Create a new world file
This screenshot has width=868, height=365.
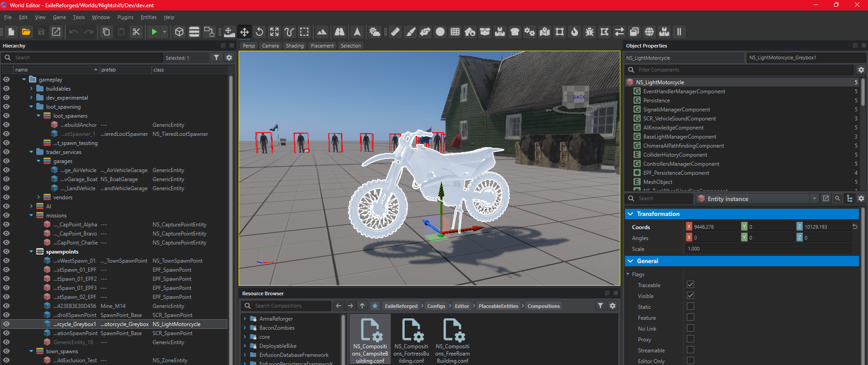[11, 32]
